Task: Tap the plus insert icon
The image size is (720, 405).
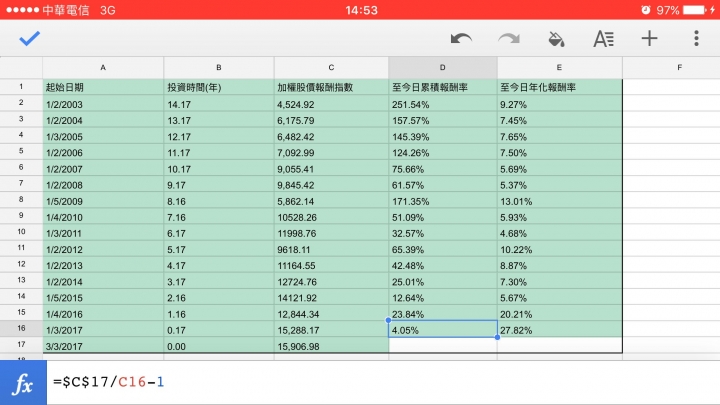Action: (x=649, y=39)
